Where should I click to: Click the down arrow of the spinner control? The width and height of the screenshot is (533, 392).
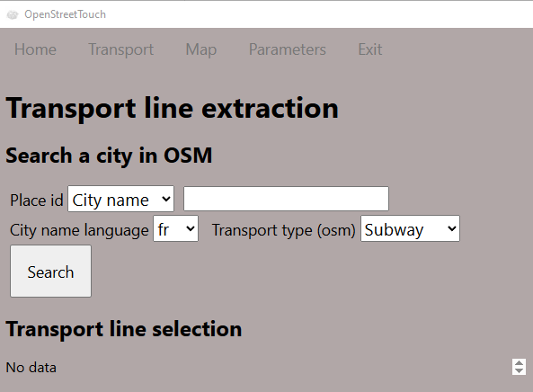[x=519, y=370]
